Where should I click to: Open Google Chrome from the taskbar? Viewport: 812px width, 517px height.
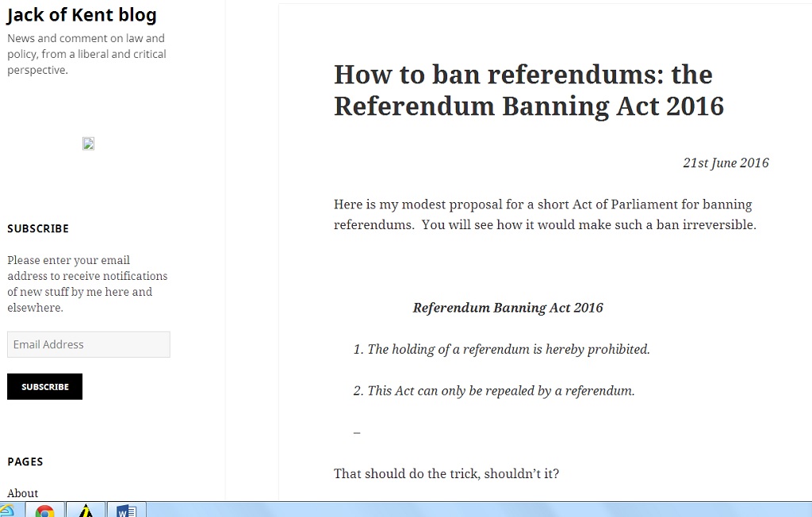[44, 511]
